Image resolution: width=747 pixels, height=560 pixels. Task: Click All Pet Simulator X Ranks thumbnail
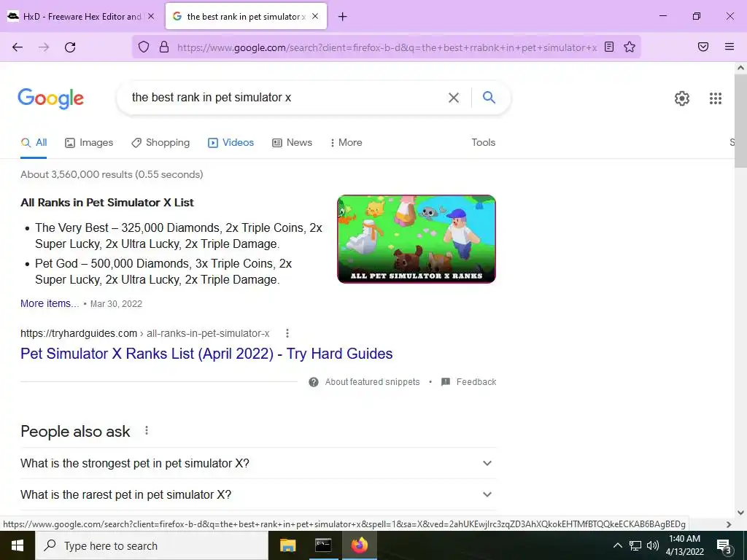click(417, 239)
